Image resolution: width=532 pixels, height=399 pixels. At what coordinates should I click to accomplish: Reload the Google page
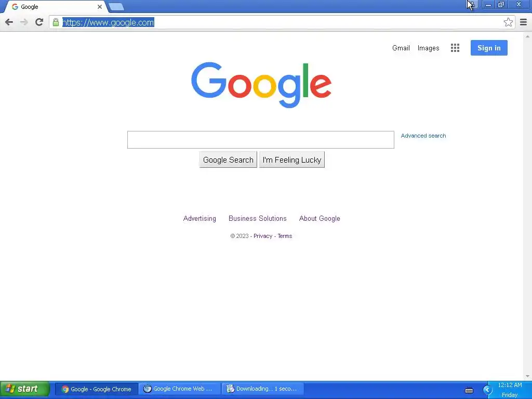coord(39,22)
